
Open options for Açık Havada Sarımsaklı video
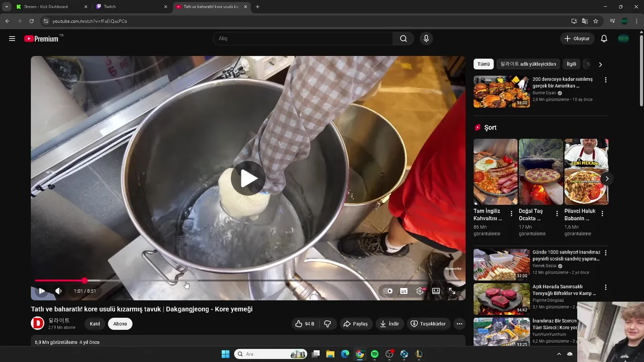coord(606,288)
